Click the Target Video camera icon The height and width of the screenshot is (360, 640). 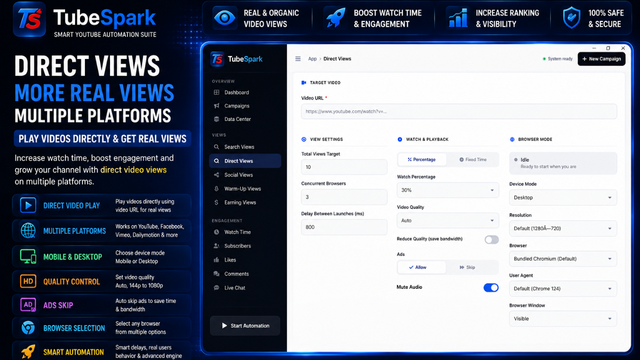(x=304, y=82)
